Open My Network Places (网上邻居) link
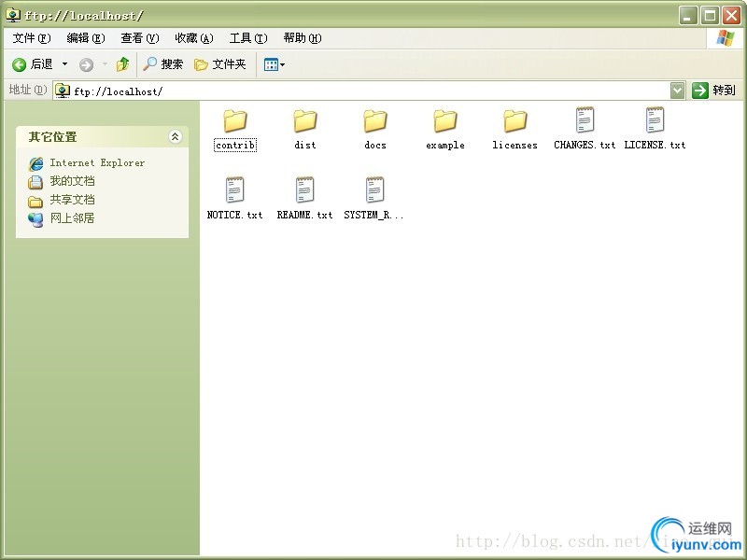This screenshot has width=747, height=560. pos(73,218)
